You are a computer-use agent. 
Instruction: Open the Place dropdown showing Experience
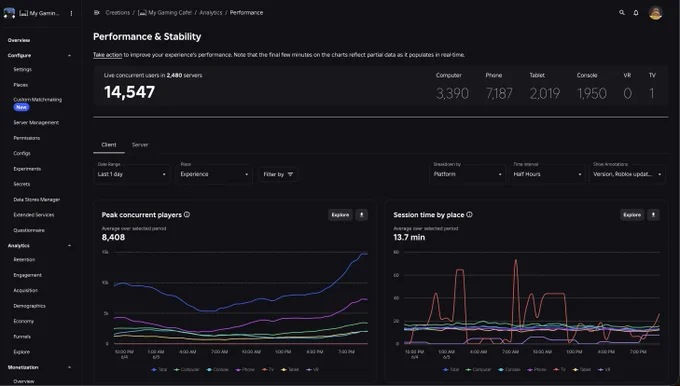point(214,174)
